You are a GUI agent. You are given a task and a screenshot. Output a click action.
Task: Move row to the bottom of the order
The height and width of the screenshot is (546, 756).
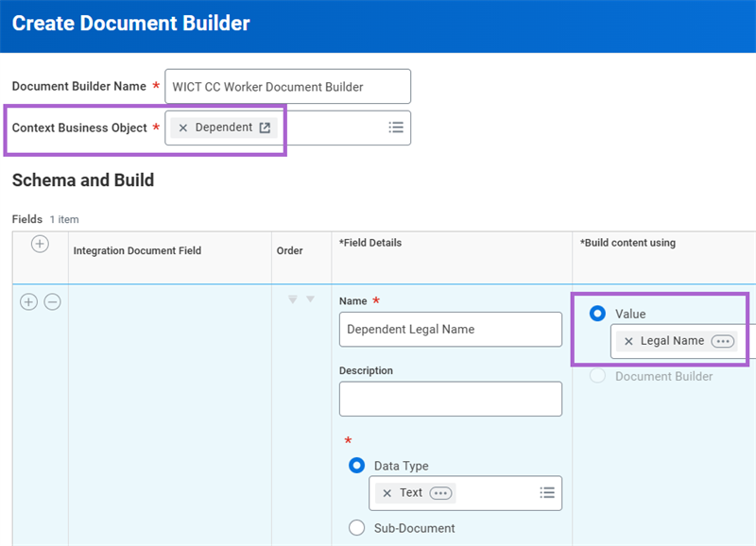click(x=292, y=299)
